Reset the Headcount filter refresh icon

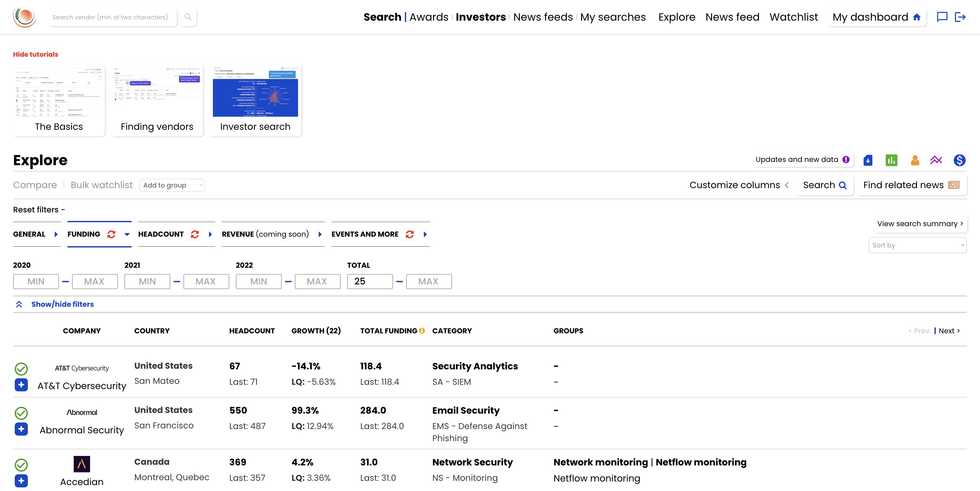(x=195, y=234)
